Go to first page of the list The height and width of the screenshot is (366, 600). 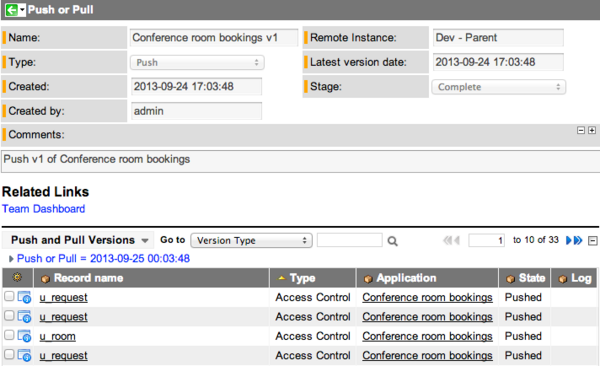click(447, 240)
